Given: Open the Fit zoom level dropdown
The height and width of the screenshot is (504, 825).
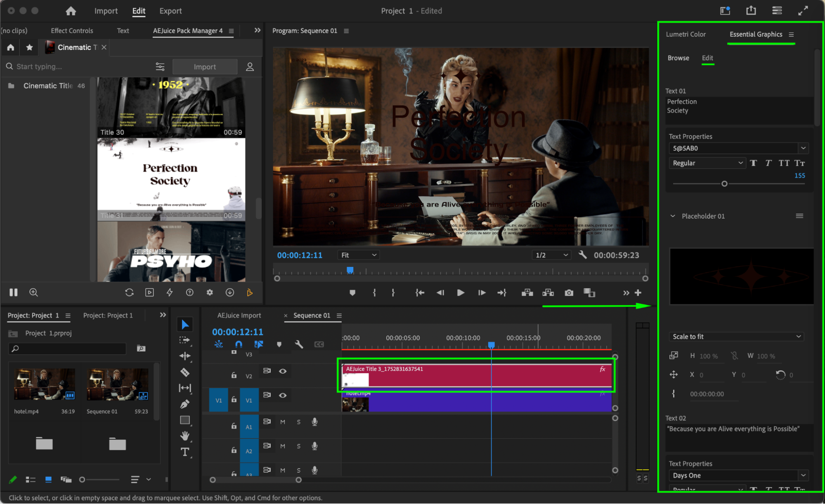Looking at the screenshot, I should coord(358,255).
